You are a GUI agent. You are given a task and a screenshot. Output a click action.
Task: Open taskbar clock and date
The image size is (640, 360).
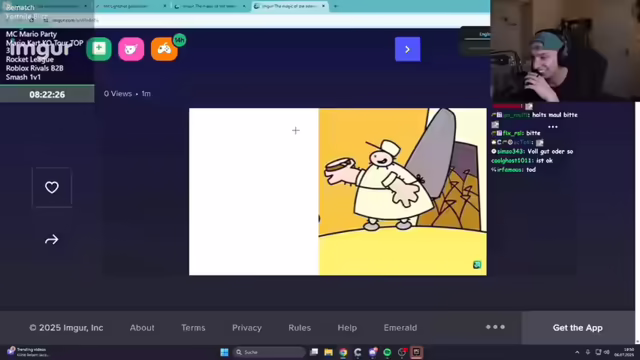624,352
